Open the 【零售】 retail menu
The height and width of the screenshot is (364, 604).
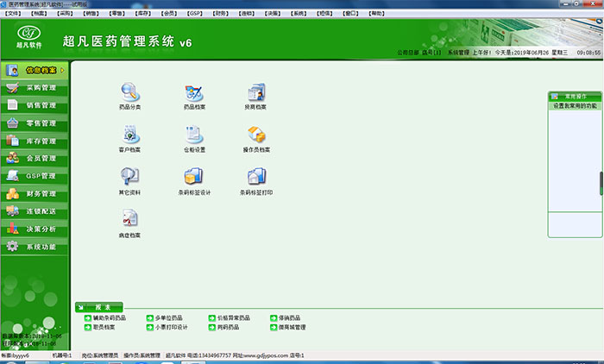(116, 14)
